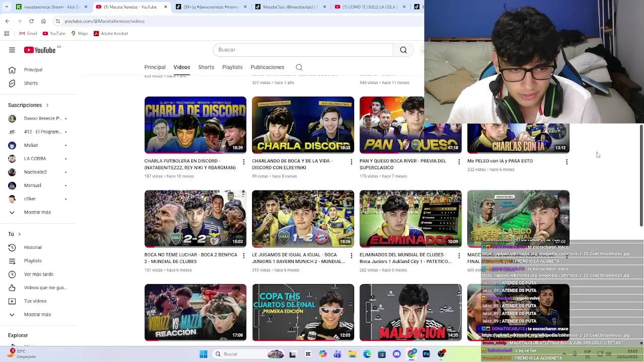Image resolution: width=644 pixels, height=362 pixels.
Task: Open the YouTube hamburger guide menu
Action: (x=12, y=50)
